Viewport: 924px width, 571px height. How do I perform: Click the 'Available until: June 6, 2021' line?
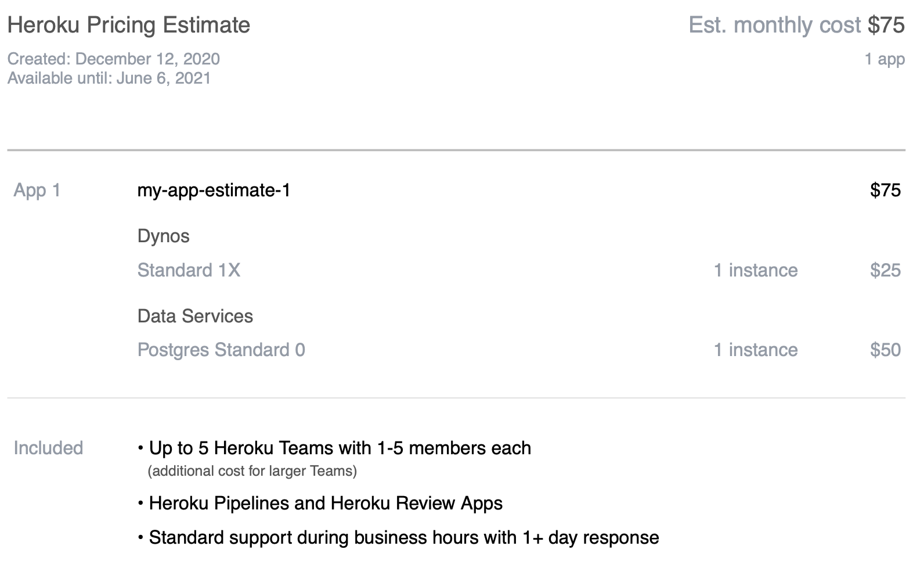109,78
